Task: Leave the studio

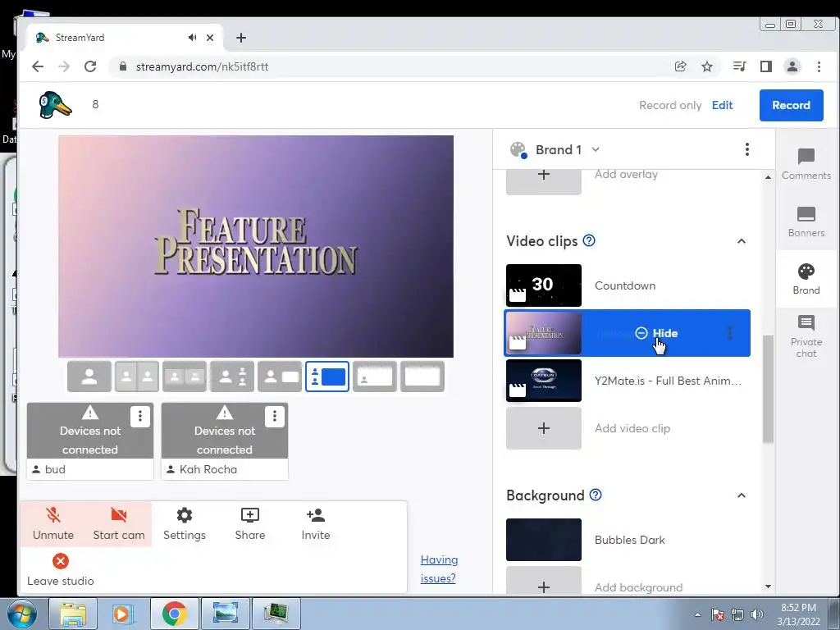Action: click(61, 570)
